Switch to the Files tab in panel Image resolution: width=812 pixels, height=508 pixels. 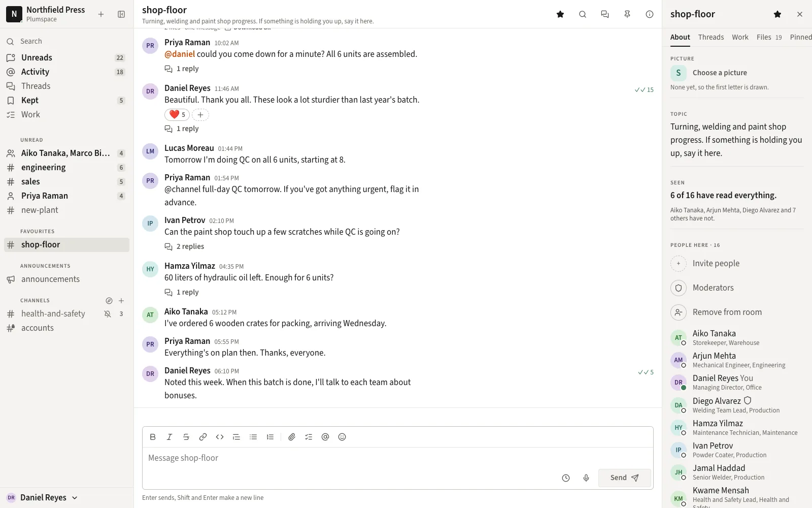769,37
